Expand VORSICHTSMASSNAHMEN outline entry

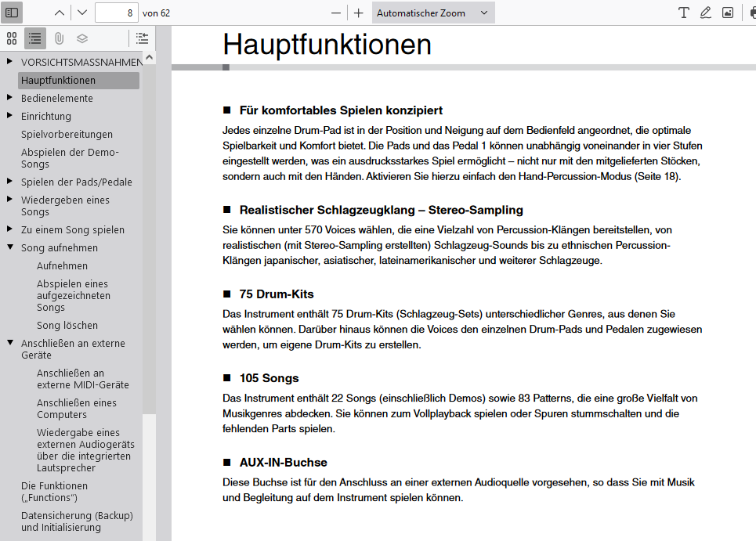[9, 61]
